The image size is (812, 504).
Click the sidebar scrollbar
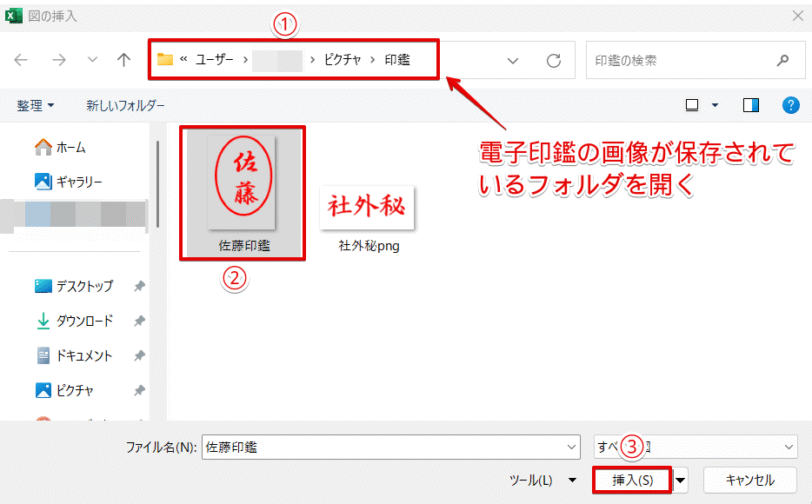coord(157,185)
